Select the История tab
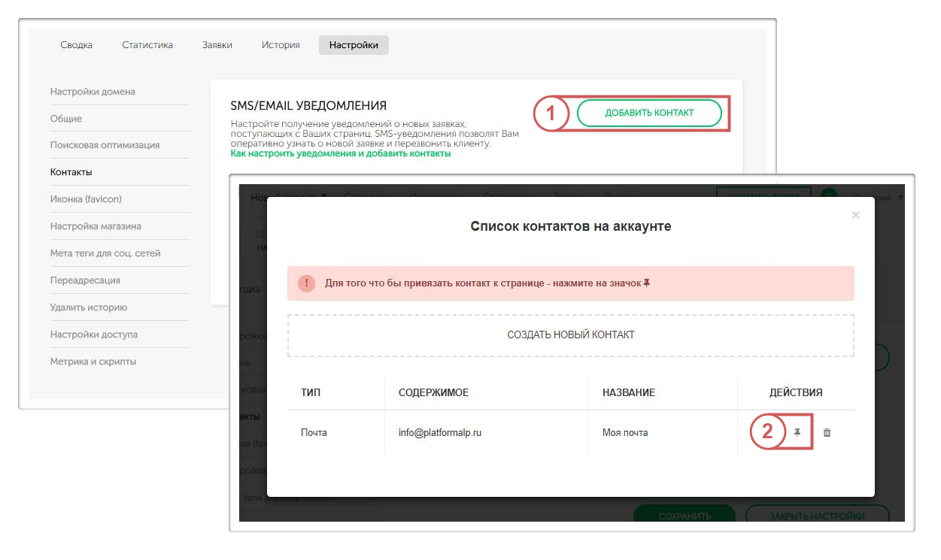This screenshot has width=941, height=560. click(281, 45)
